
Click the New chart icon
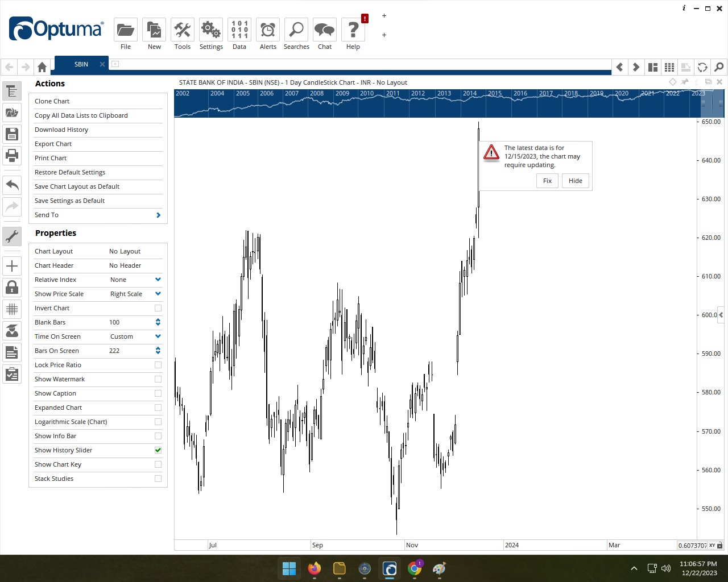pos(154,30)
